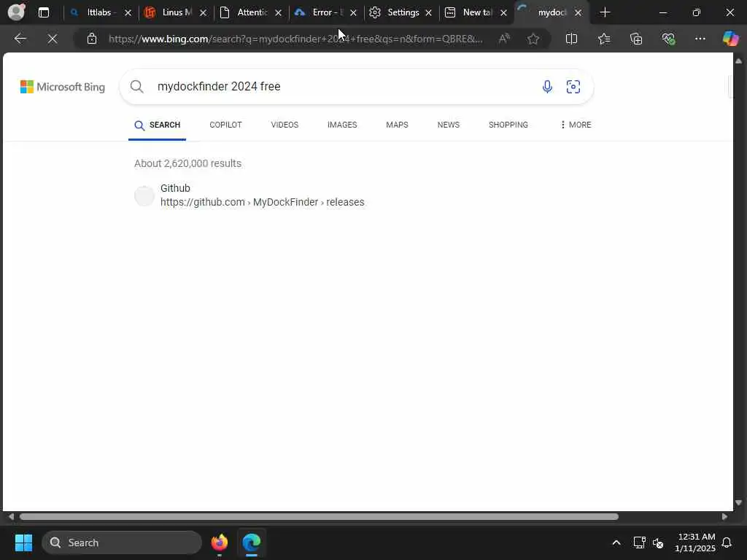747x560 pixels.
Task: Open the Copilot sidebar icon
Action: (x=730, y=39)
